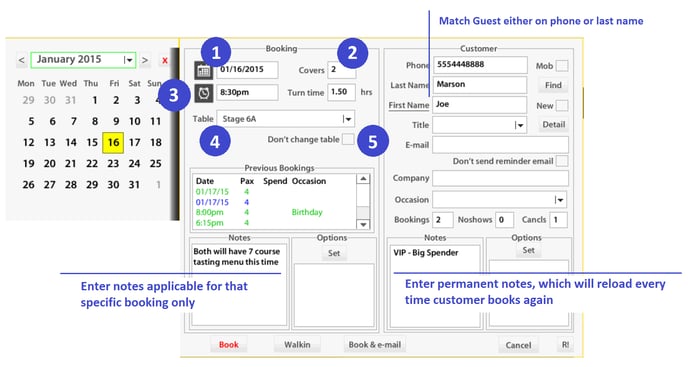Image resolution: width=688 pixels, height=367 pixels.
Task: Click the Noshows count field
Action: point(504,220)
